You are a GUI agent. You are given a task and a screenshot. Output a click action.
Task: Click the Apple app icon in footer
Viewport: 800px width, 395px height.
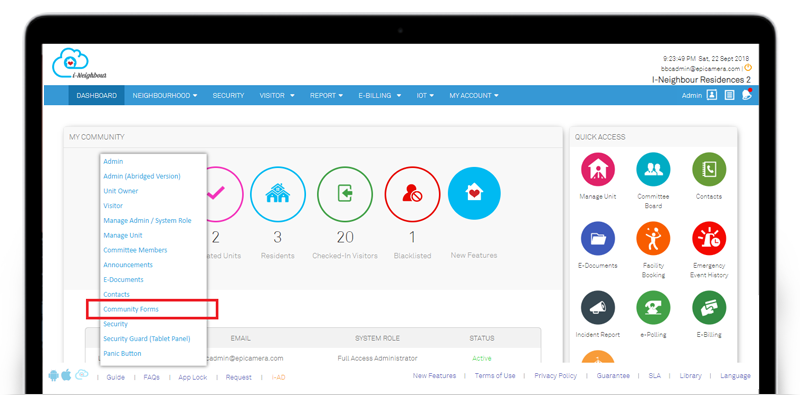coord(66,376)
